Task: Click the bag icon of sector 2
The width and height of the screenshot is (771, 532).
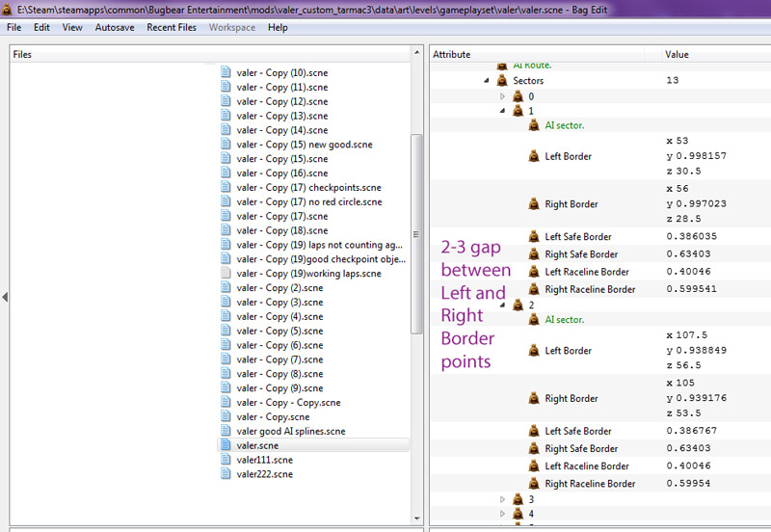Action: click(x=518, y=305)
